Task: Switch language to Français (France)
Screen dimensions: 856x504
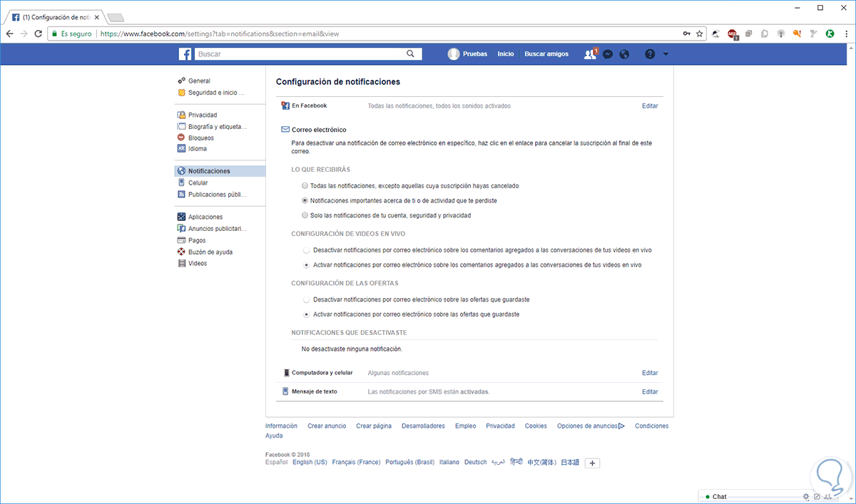Action: click(356, 462)
